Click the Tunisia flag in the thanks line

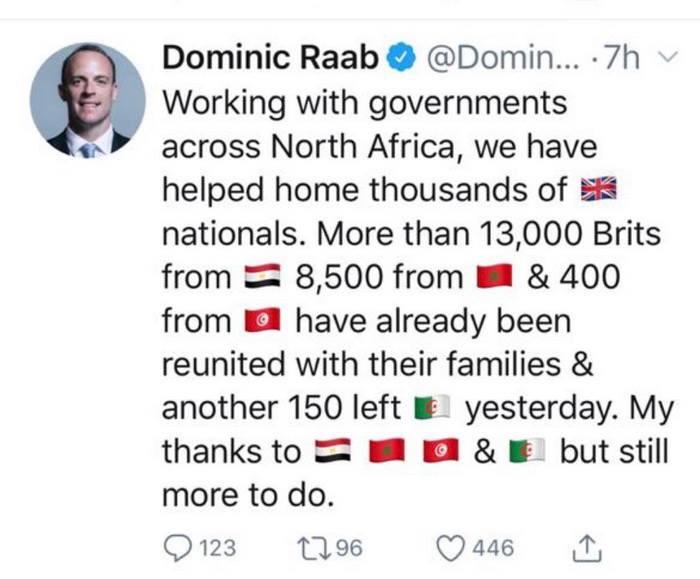coord(440,452)
